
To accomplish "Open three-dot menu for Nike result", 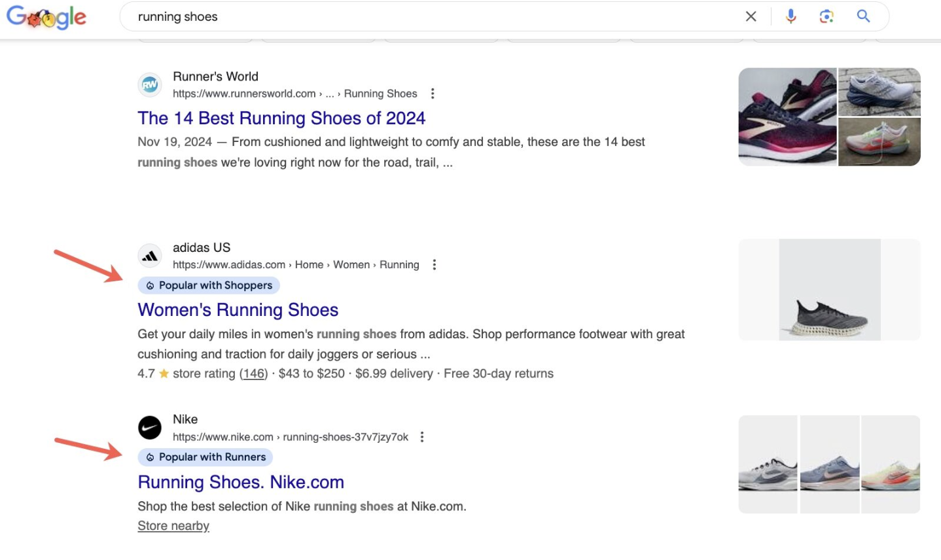I will [422, 436].
